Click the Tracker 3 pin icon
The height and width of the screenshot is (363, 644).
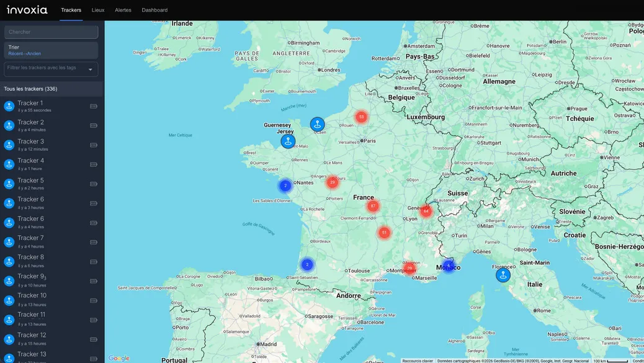click(9, 145)
